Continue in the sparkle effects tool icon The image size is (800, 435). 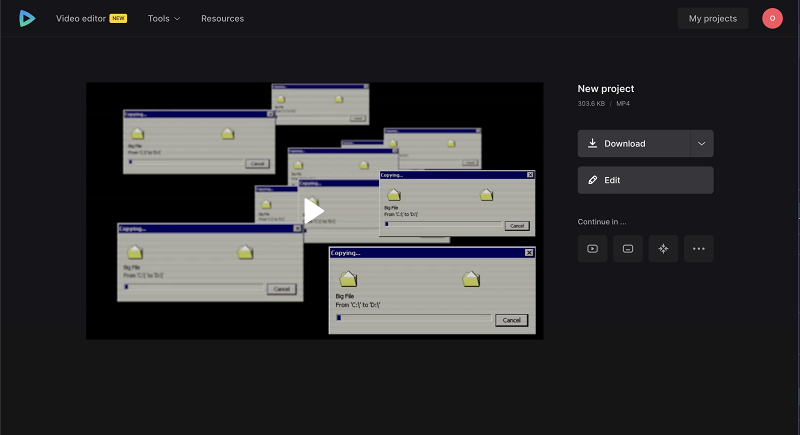pos(663,249)
